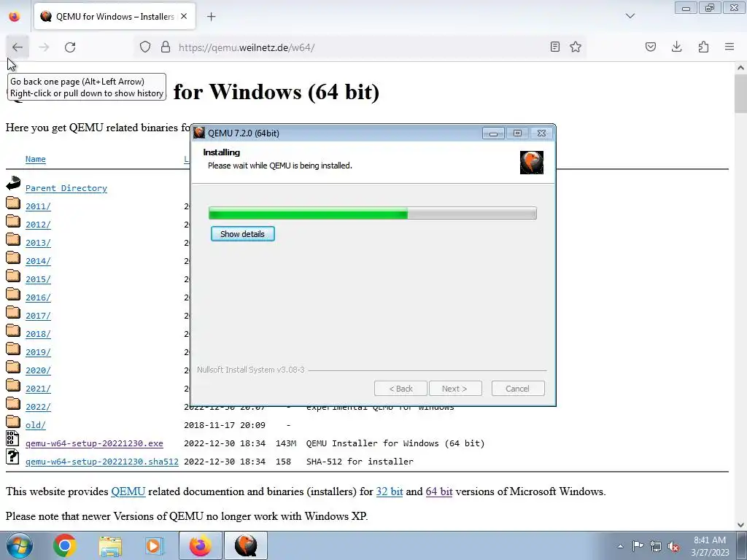
Task: Open the Save to Pocket icon
Action: click(651, 47)
